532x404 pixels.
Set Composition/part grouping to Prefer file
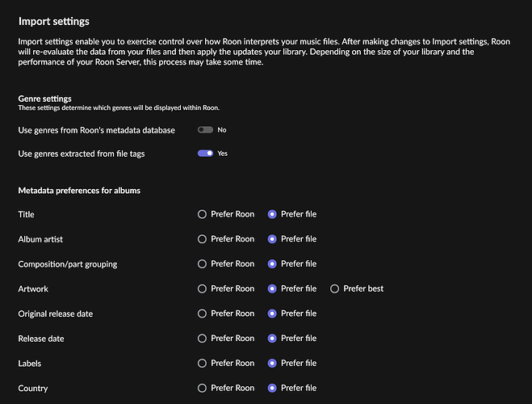pos(272,263)
